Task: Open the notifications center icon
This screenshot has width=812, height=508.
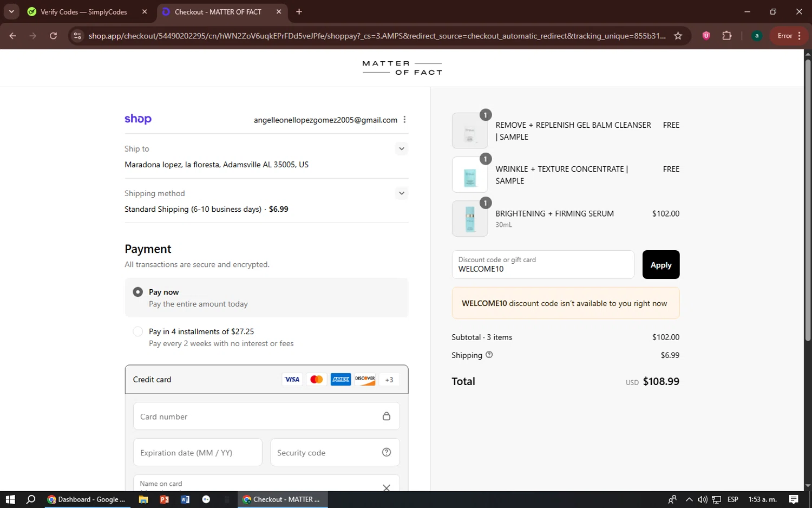Action: (794, 499)
